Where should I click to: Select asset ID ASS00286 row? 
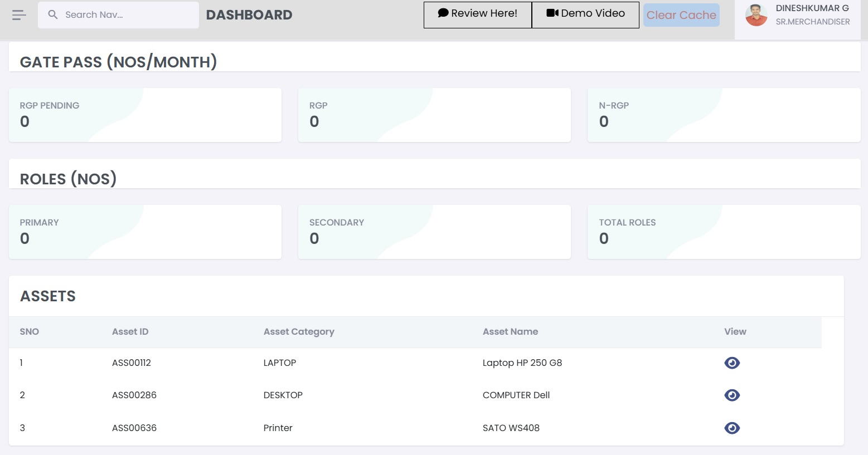134,395
